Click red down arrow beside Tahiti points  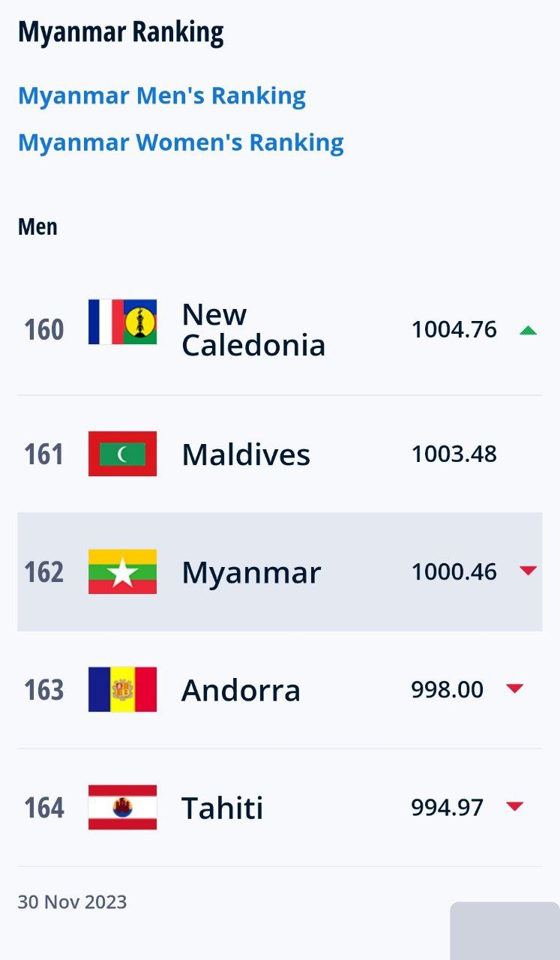point(514,806)
